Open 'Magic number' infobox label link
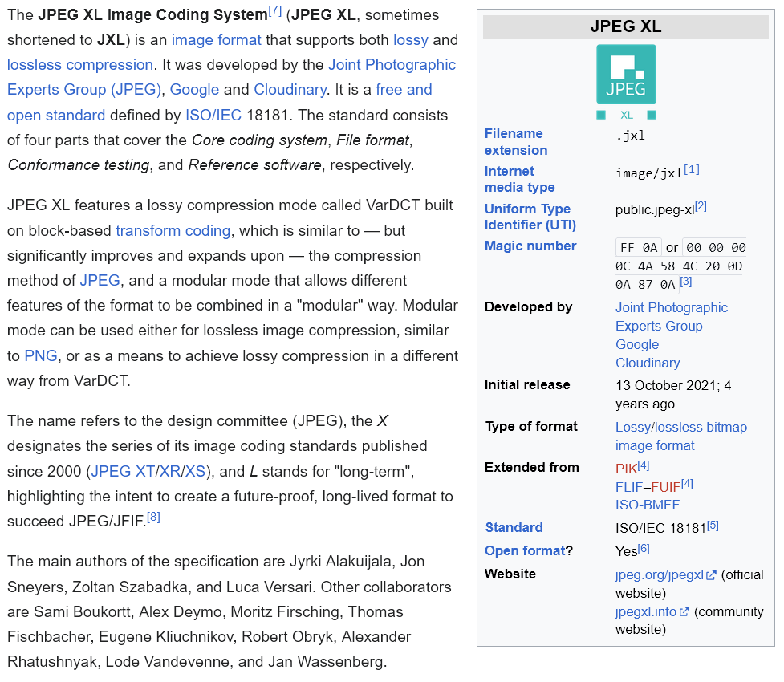The height and width of the screenshot is (682, 784). [530, 246]
